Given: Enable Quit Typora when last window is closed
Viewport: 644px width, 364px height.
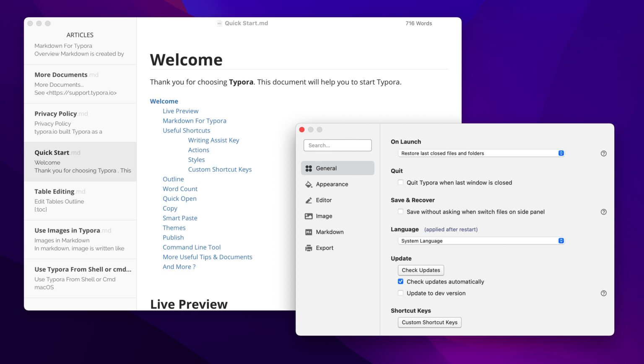Looking at the screenshot, I should point(400,182).
